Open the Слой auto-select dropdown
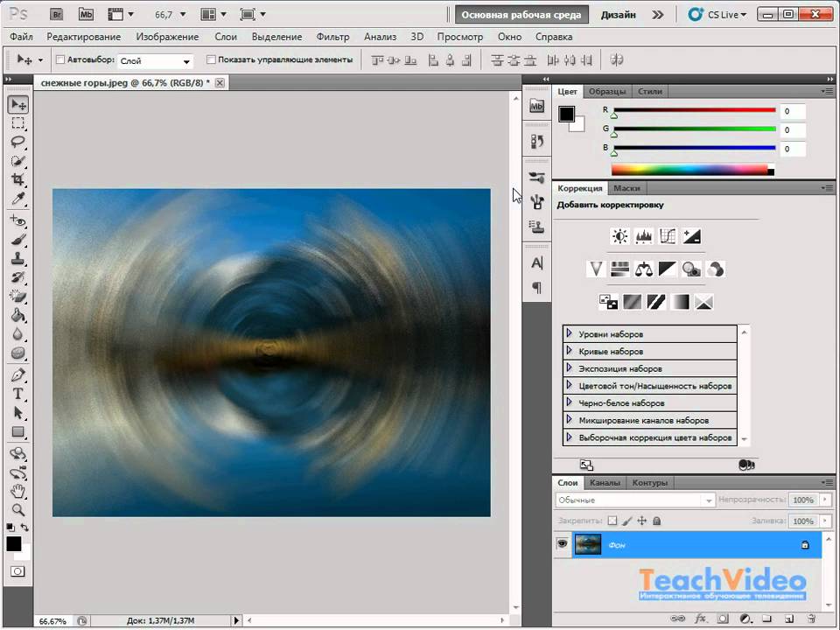This screenshot has width=840, height=630. (155, 61)
